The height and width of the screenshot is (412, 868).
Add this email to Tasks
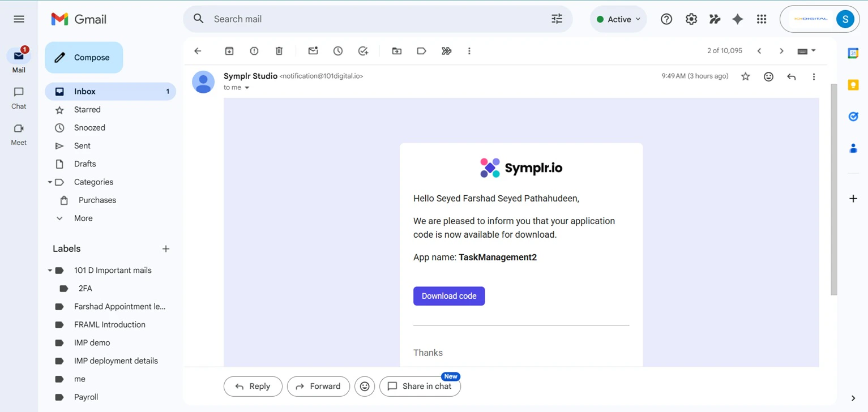pyautogui.click(x=364, y=51)
